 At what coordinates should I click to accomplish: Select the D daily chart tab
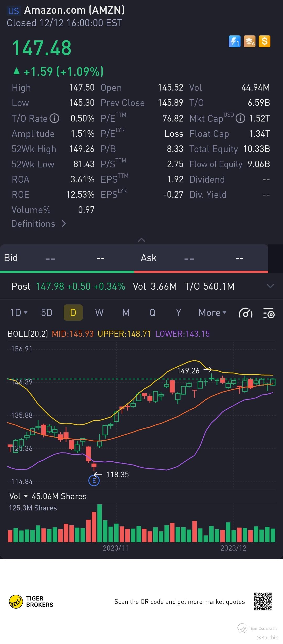coord(73,313)
